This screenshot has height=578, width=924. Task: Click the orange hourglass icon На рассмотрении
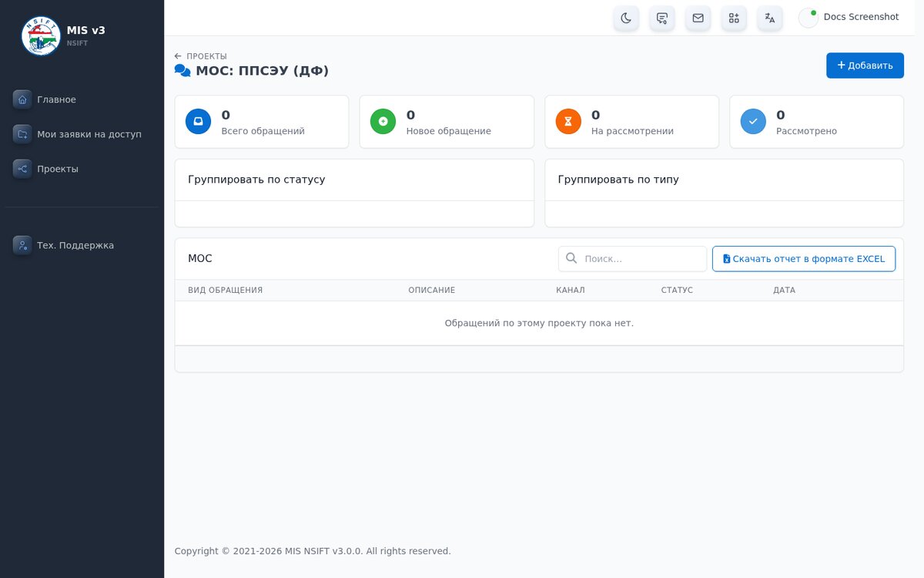(x=568, y=122)
